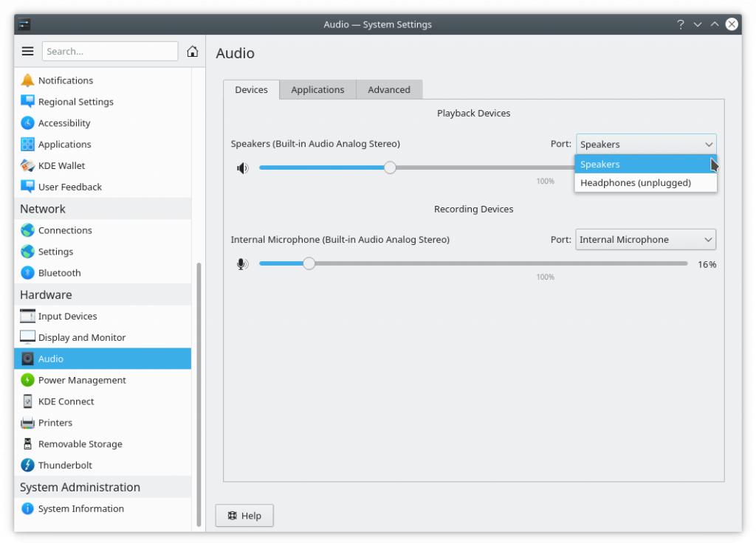Open the Advanced tab
Screen dimensions: 756x546
(388, 90)
